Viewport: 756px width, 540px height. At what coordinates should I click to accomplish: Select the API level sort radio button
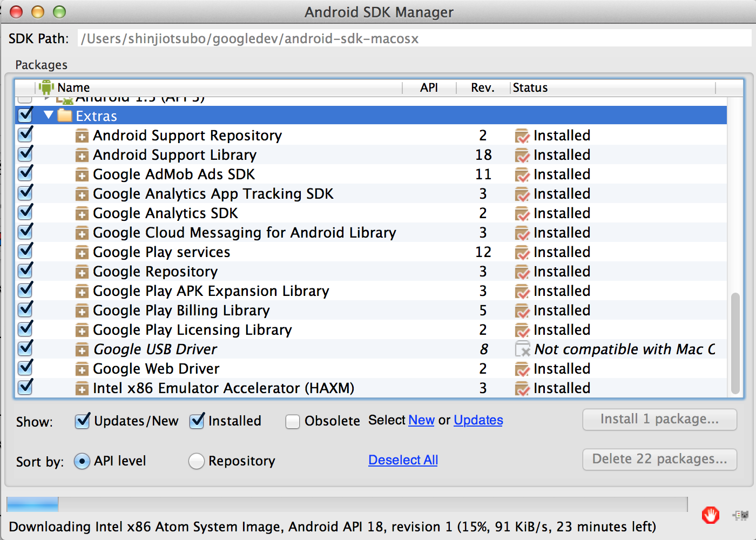click(82, 461)
